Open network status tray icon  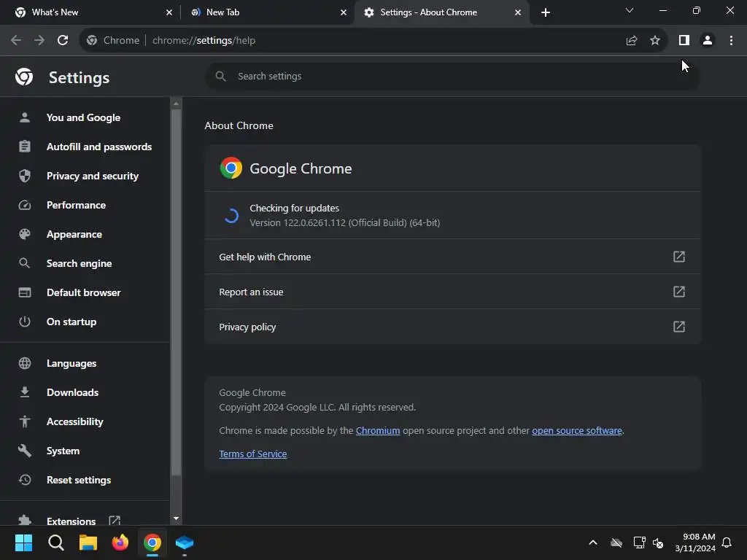(x=639, y=542)
